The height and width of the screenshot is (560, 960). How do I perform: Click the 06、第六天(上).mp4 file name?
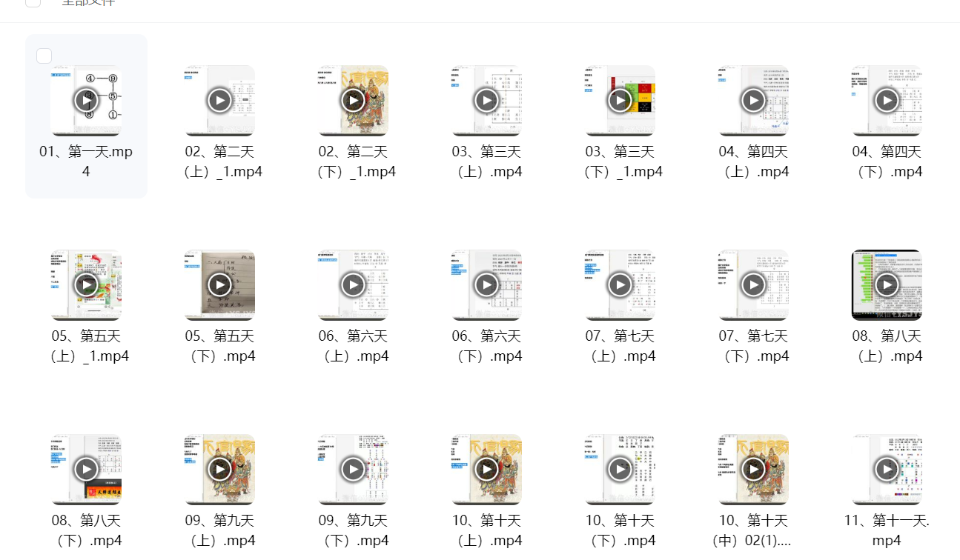coord(353,346)
